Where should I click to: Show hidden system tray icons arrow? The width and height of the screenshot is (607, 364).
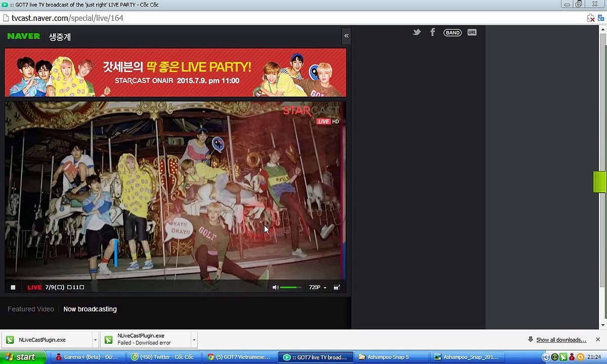(x=545, y=357)
